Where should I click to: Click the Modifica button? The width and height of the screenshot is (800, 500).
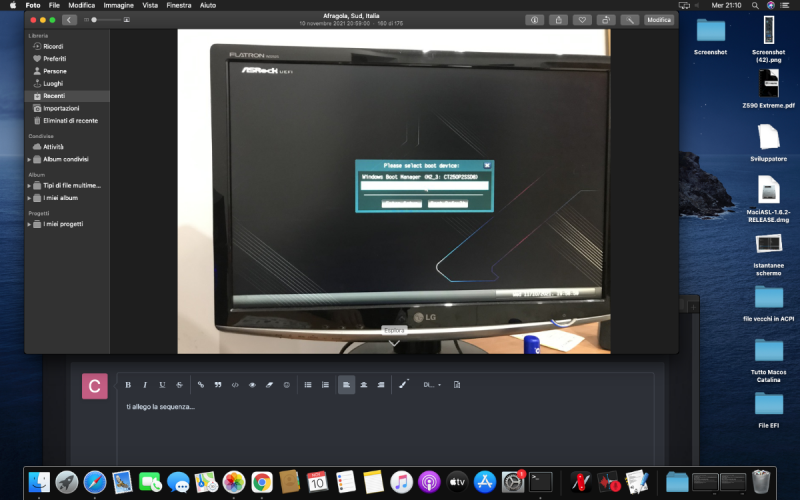tap(659, 20)
